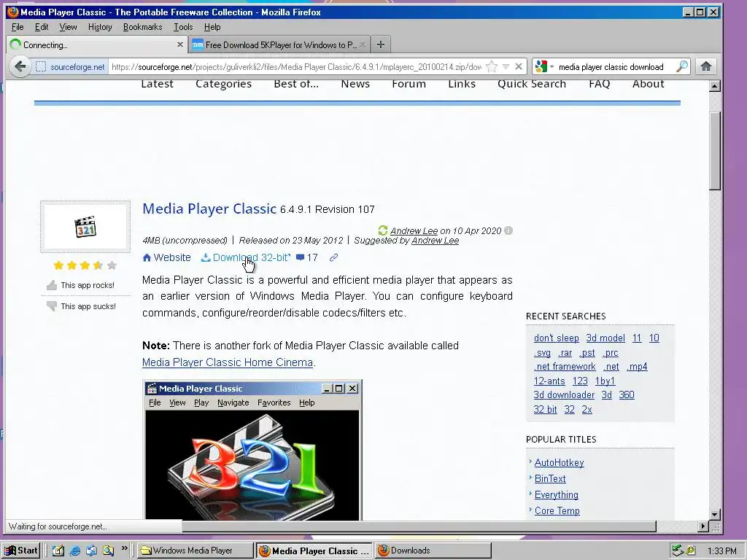Click recent search .net framework
Viewport: 747px width, 560px height.
click(565, 367)
